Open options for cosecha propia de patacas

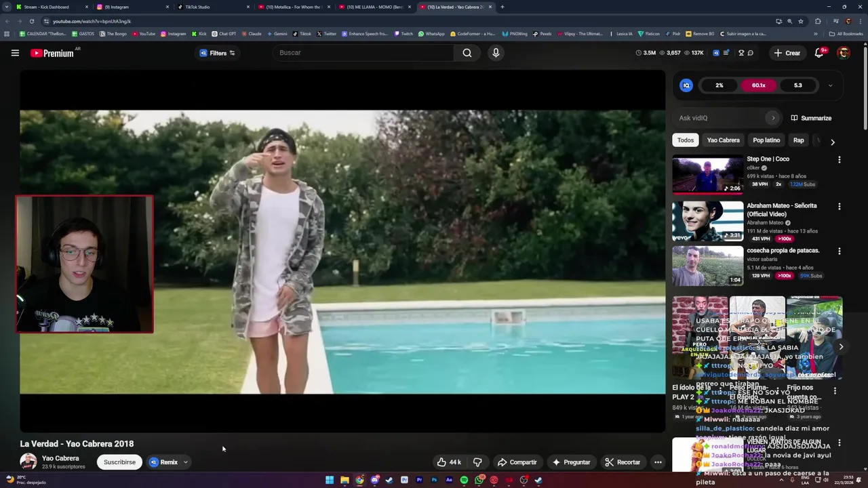tap(840, 251)
